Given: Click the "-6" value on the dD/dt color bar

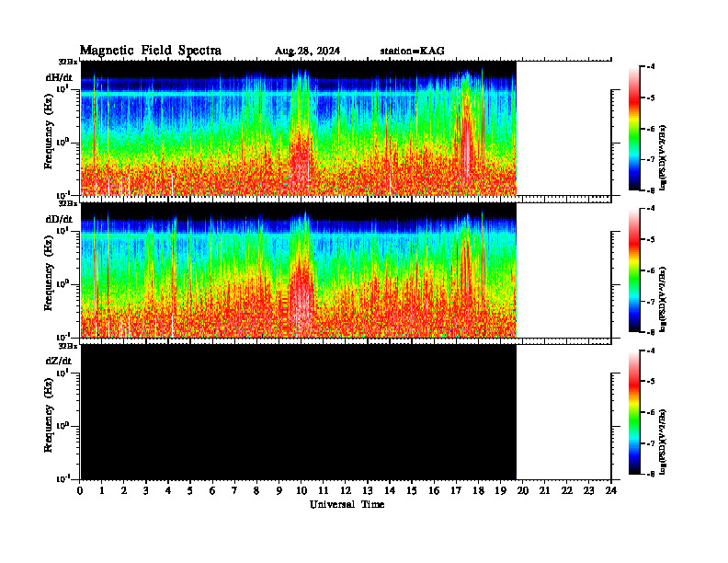Looking at the screenshot, I should click(x=651, y=270).
